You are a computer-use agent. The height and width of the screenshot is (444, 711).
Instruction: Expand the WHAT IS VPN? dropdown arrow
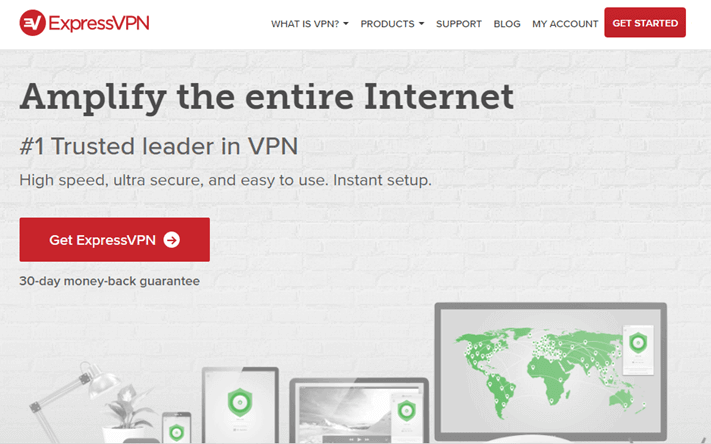pos(346,24)
